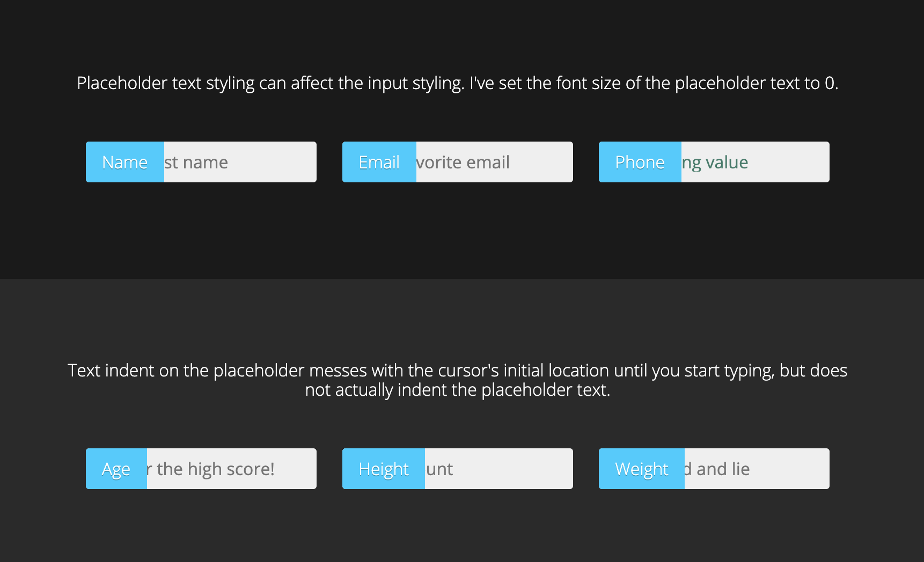Screen dimensions: 924x562
Task: Click the placeholder font size description text
Action: pyautogui.click(x=458, y=83)
